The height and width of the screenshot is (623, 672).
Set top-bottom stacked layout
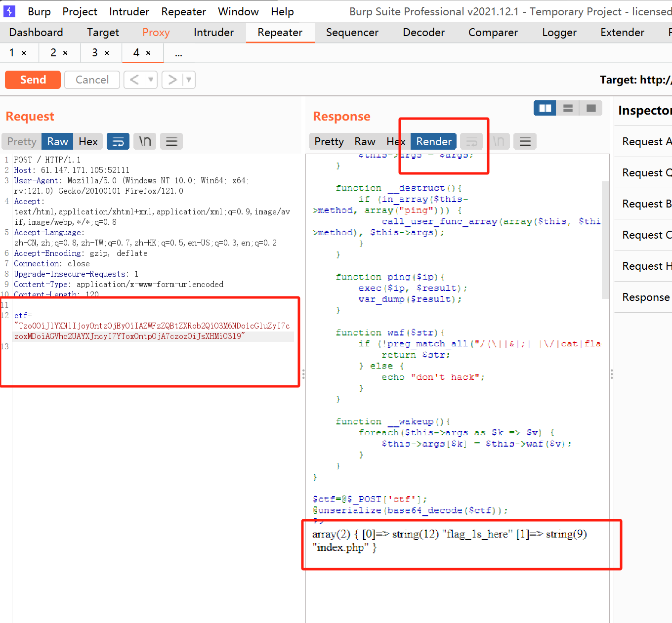568,108
